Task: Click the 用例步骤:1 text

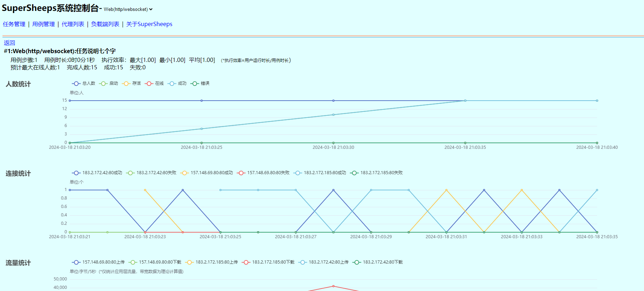Action: [x=24, y=60]
